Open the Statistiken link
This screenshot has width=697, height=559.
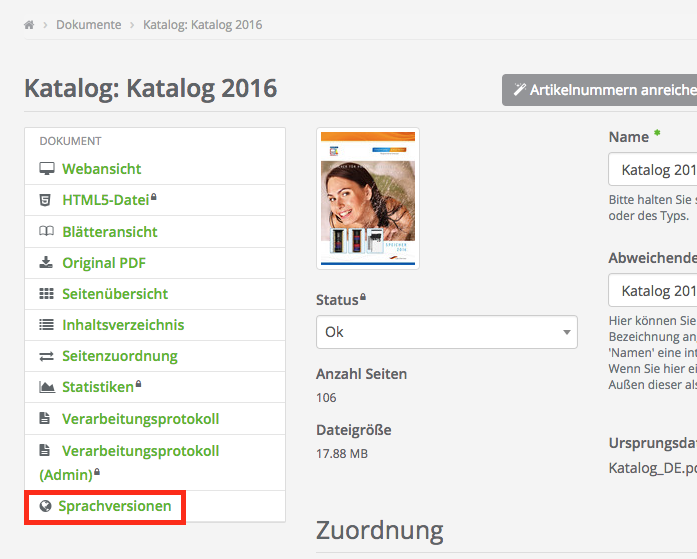click(97, 387)
